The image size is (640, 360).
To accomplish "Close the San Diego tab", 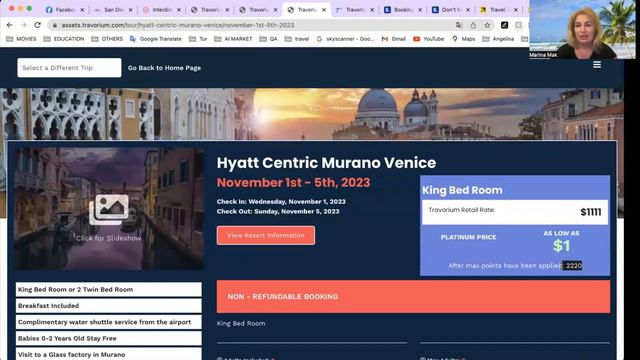I will tap(131, 10).
